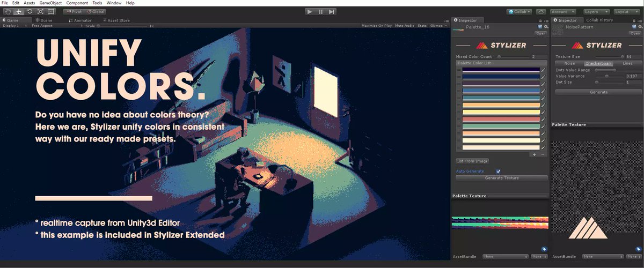
Task: Toggle the Stats overlay
Action: (422, 25)
